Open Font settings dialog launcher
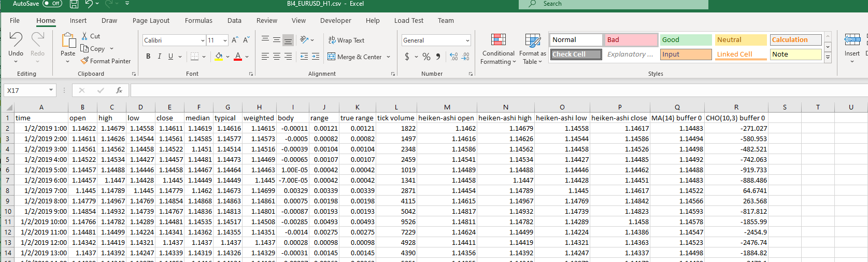Viewport: 868px width, 262px height. point(251,74)
